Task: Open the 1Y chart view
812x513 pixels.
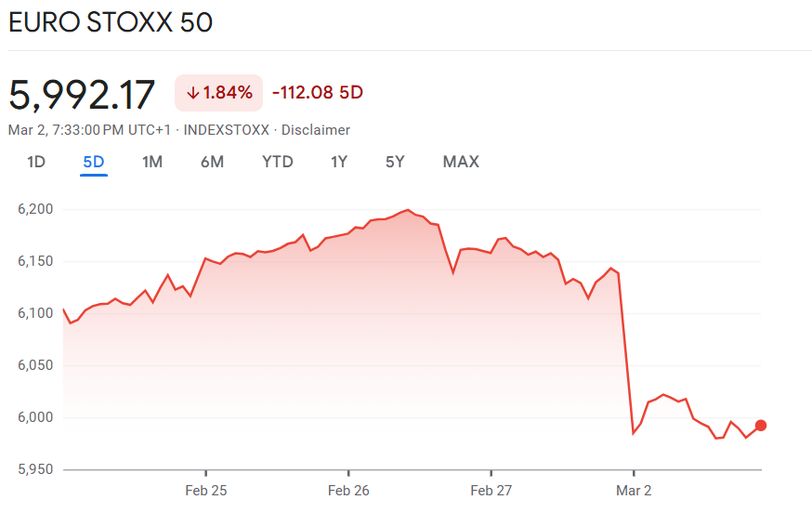Action: (x=339, y=162)
